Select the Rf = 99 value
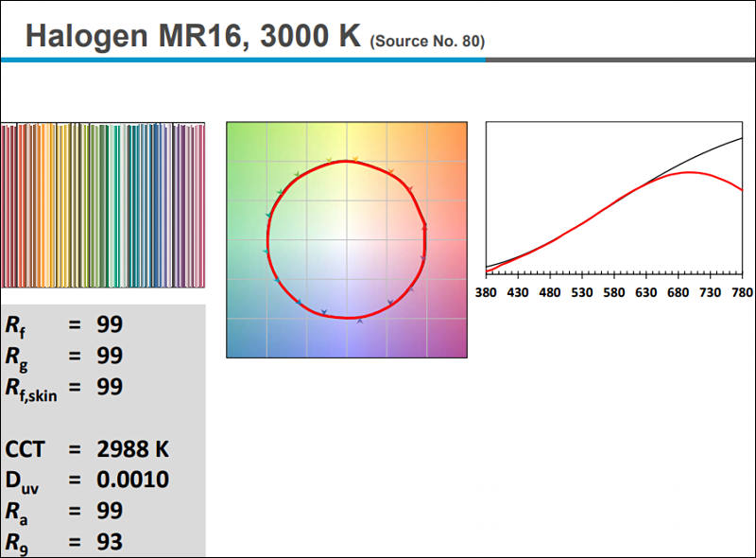 pos(110,323)
